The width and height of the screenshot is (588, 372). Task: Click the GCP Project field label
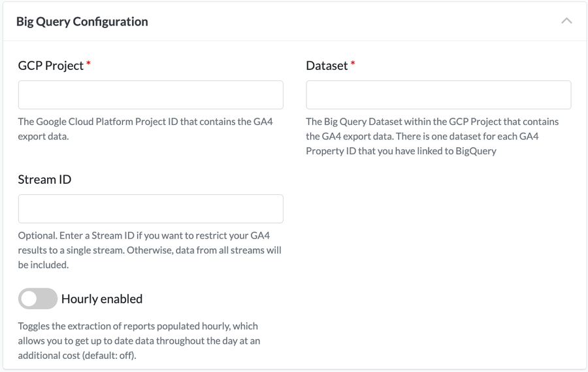pos(51,65)
